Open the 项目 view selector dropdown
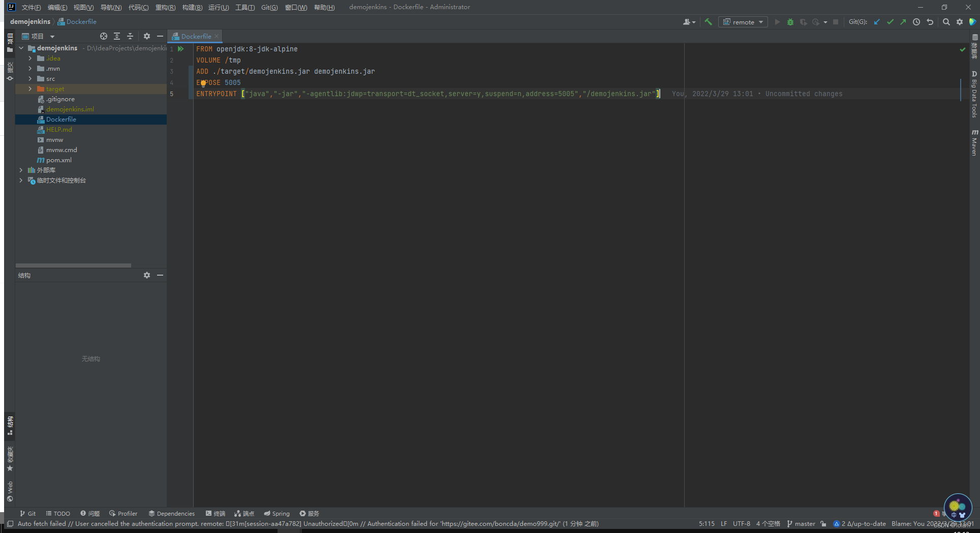Screen dimensions: 980x533 pos(38,36)
